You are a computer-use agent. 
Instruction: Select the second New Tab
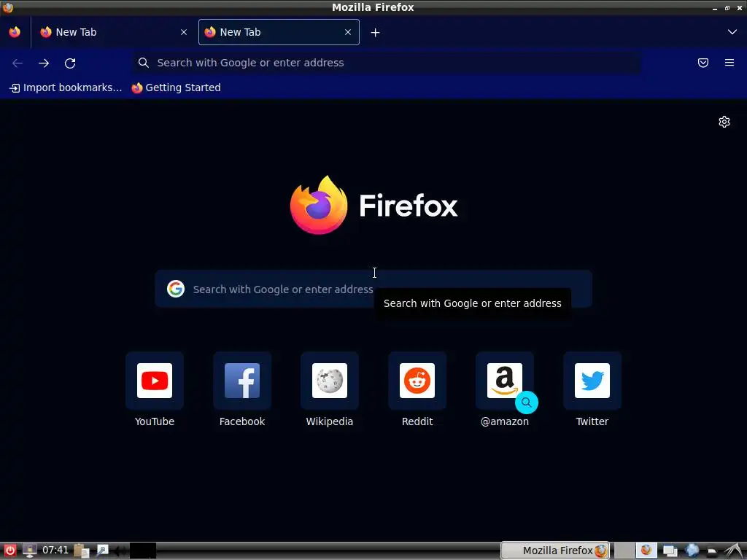279,32
